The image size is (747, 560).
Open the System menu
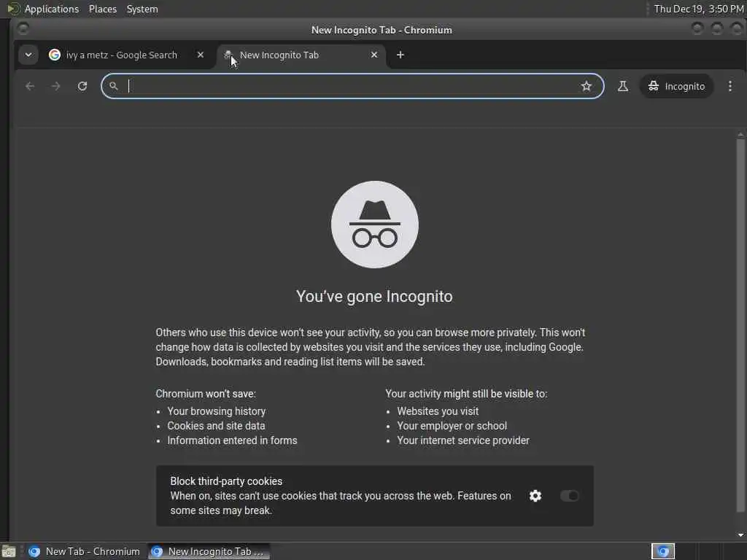142,9
